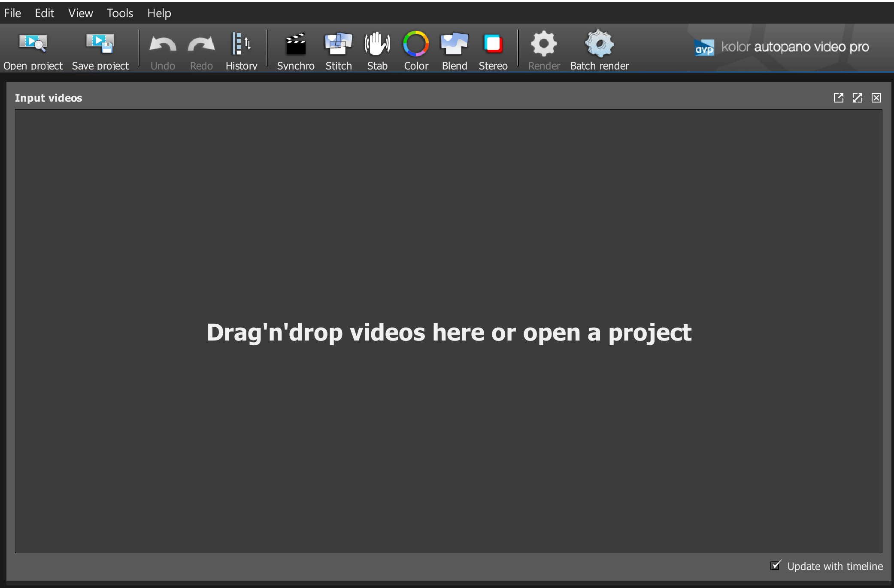Screen dimensions: 894x588
Task: Click the drag and drop videos area
Action: click(x=449, y=332)
